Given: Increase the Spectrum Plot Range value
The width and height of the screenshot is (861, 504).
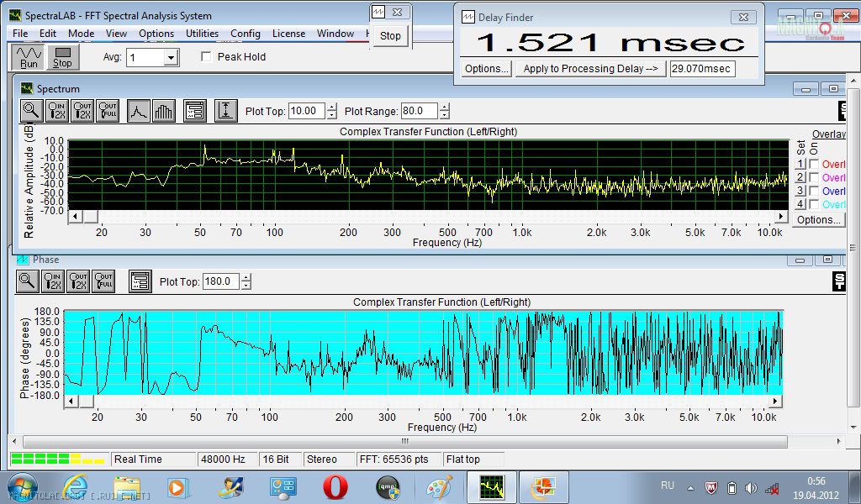Looking at the screenshot, I should [x=444, y=107].
